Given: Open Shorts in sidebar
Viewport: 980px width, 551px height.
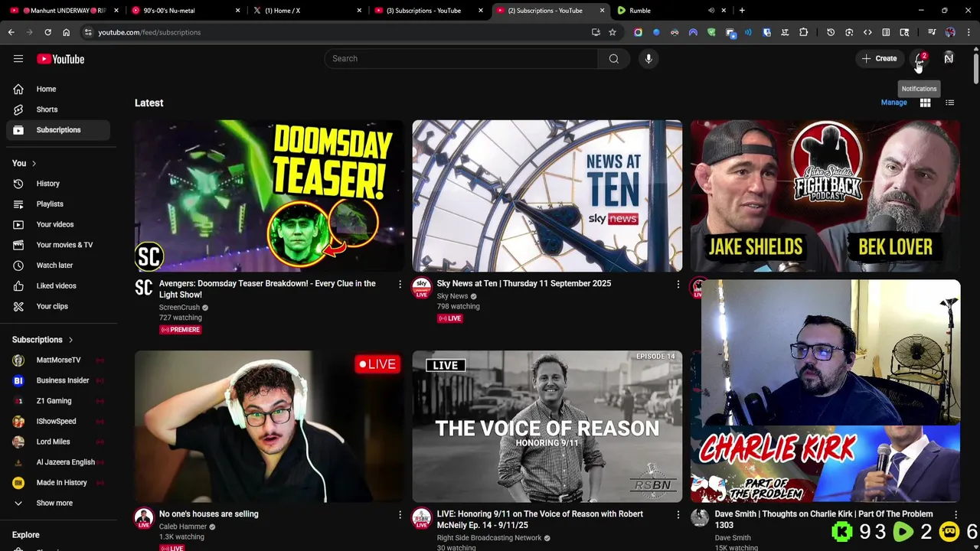Looking at the screenshot, I should pyautogui.click(x=58, y=109).
